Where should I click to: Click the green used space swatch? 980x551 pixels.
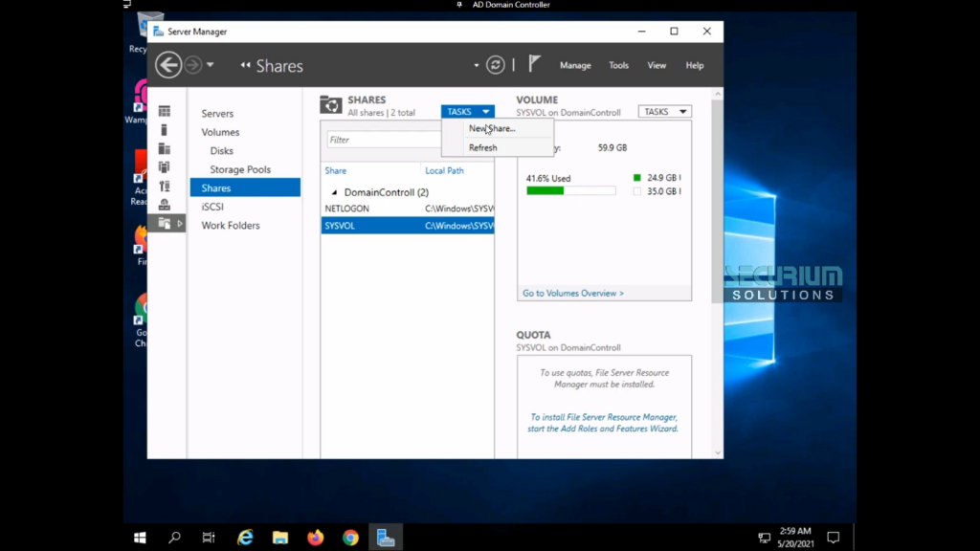click(636, 178)
